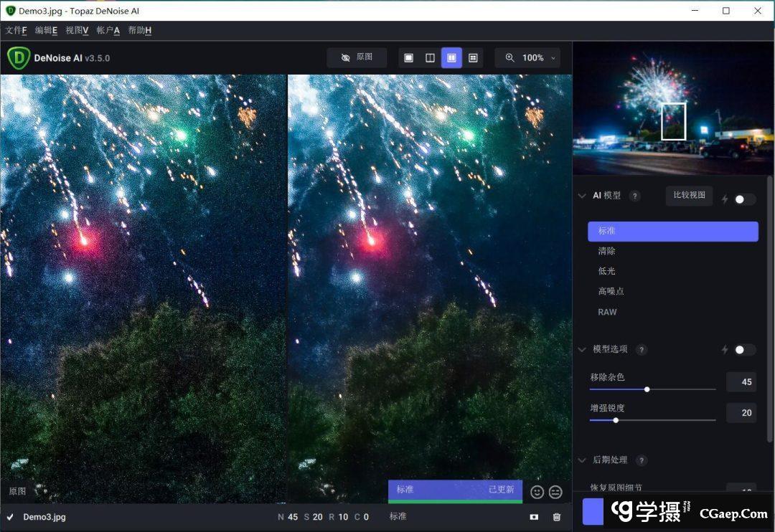Click the 比较视图 button
Viewport: 775px width, 532px height.
[689, 195]
